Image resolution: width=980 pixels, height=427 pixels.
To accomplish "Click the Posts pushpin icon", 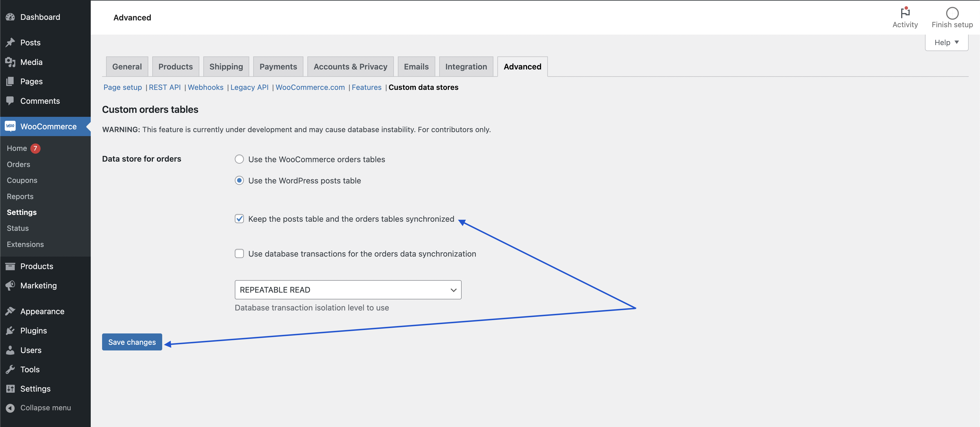I will 10,43.
